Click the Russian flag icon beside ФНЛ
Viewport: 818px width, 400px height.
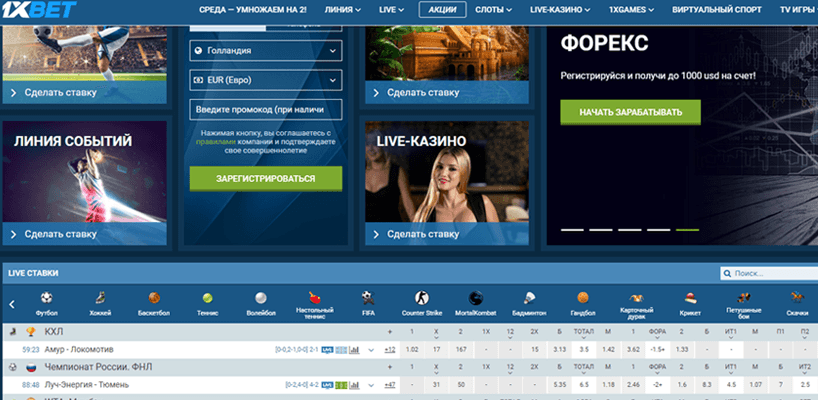pyautogui.click(x=31, y=367)
